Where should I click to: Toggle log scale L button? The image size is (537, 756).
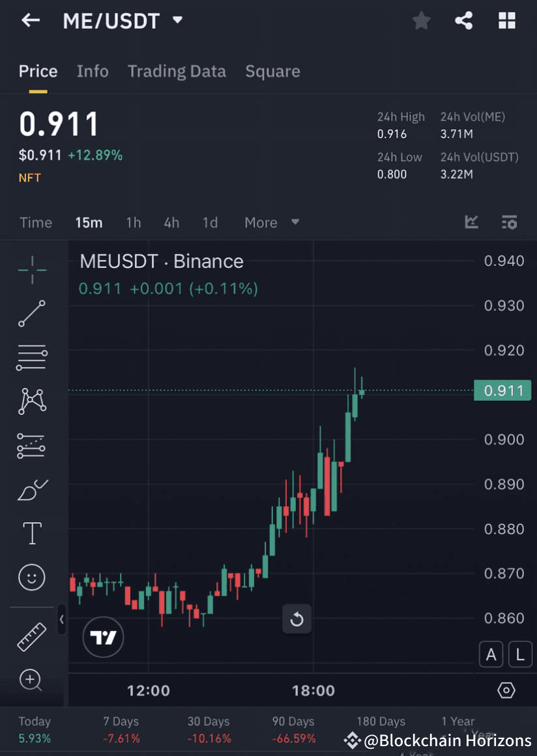[519, 654]
